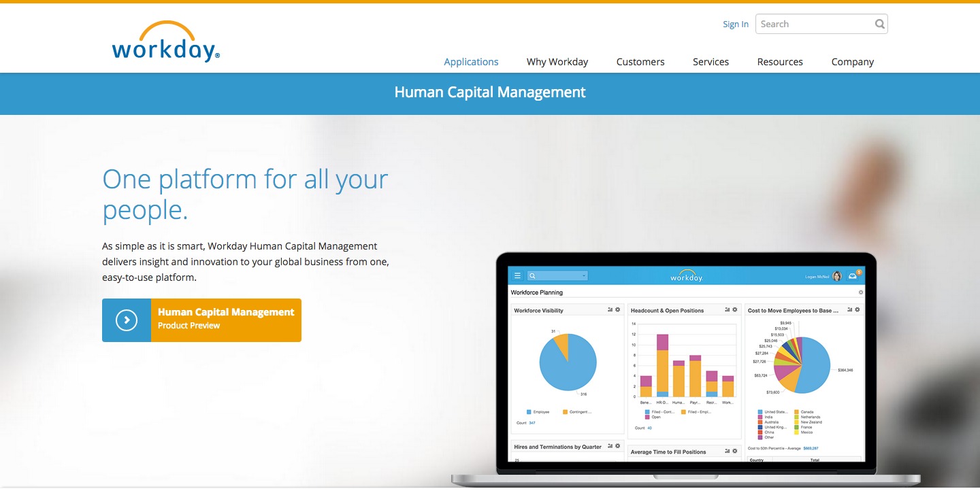Image resolution: width=980 pixels, height=493 pixels.
Task: Click the Workday logo in the site header
Action: [x=166, y=41]
